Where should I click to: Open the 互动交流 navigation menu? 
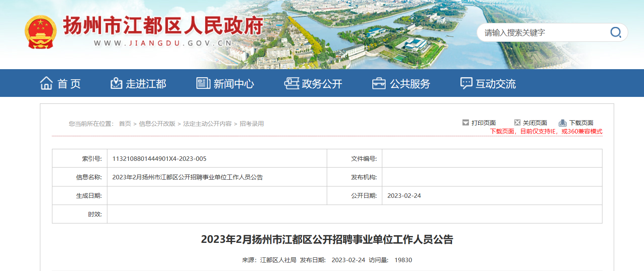tap(496, 84)
